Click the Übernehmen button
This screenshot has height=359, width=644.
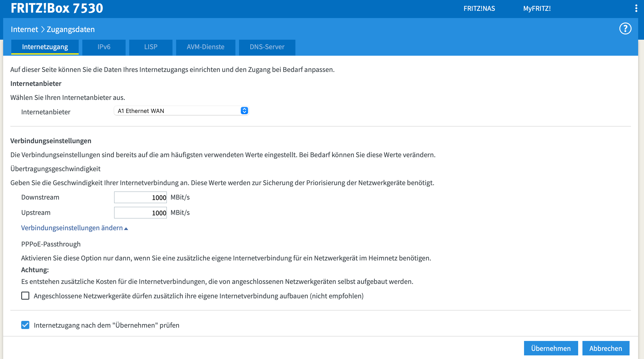(551, 348)
